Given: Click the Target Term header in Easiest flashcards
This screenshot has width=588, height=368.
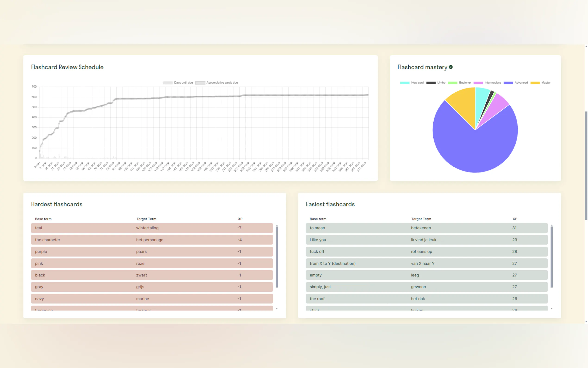Looking at the screenshot, I should click(x=421, y=219).
